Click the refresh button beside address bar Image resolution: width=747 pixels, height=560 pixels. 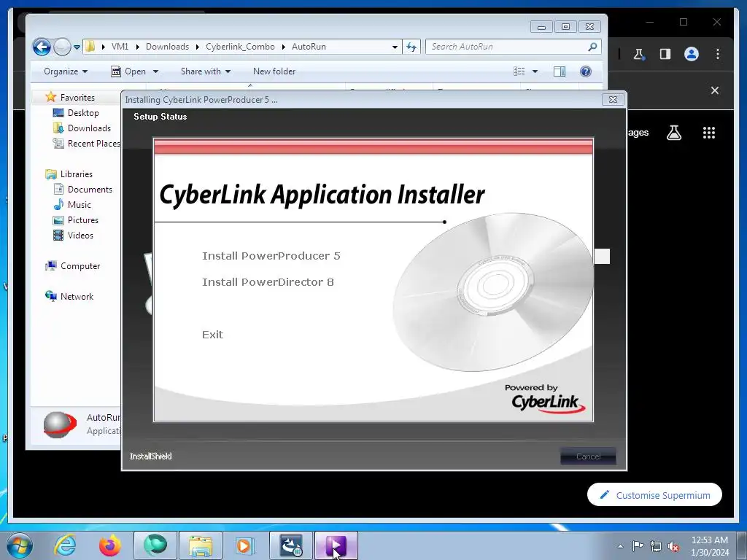pos(411,47)
